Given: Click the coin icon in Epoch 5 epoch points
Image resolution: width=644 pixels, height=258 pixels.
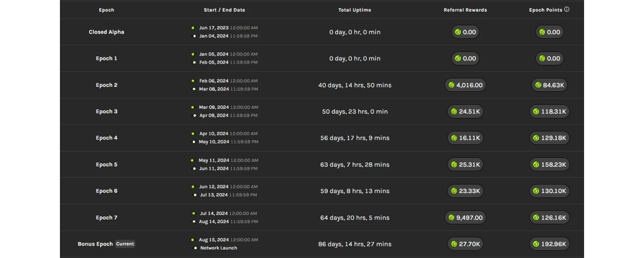Looking at the screenshot, I should [536, 165].
